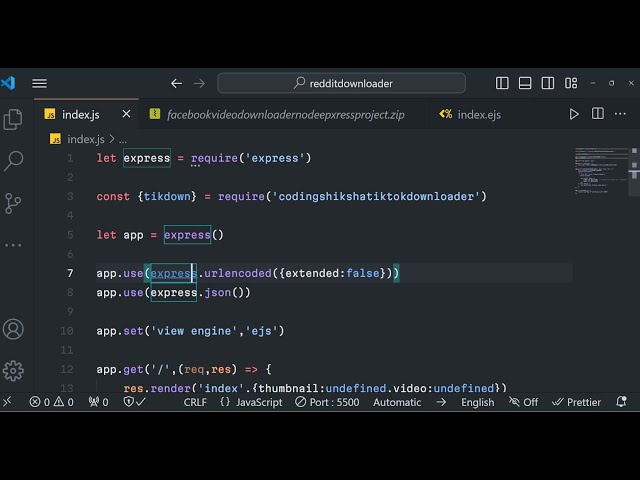The image size is (640, 480).
Task: Open editor More Actions ellipsis menu
Action: click(621, 115)
